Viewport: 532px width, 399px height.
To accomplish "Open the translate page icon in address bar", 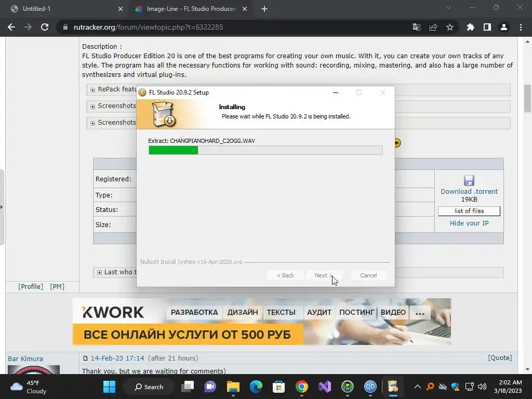I will pyautogui.click(x=417, y=27).
